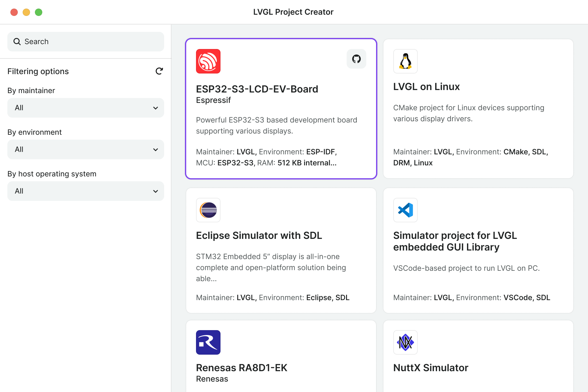The width and height of the screenshot is (588, 392).
Task: Click the By maintainer label
Action: click(x=31, y=91)
